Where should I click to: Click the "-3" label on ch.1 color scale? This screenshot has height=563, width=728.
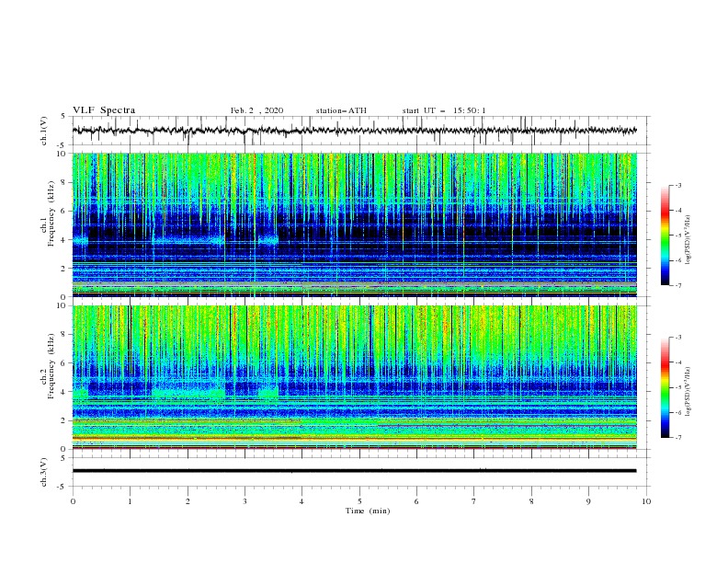[x=678, y=185]
